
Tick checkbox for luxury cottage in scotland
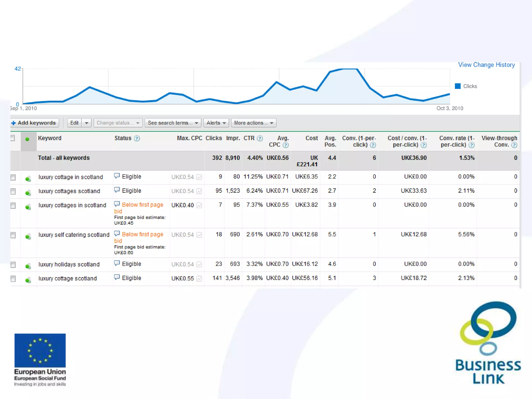click(x=13, y=177)
